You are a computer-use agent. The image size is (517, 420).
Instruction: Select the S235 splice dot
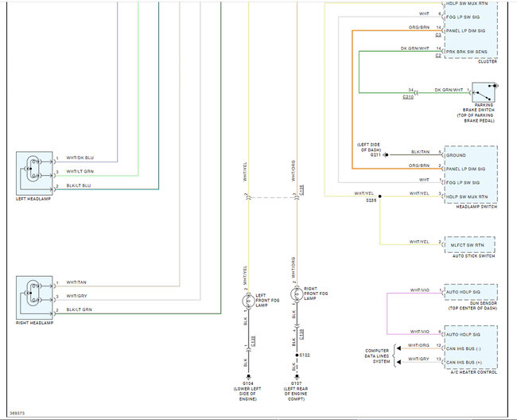[380, 196]
